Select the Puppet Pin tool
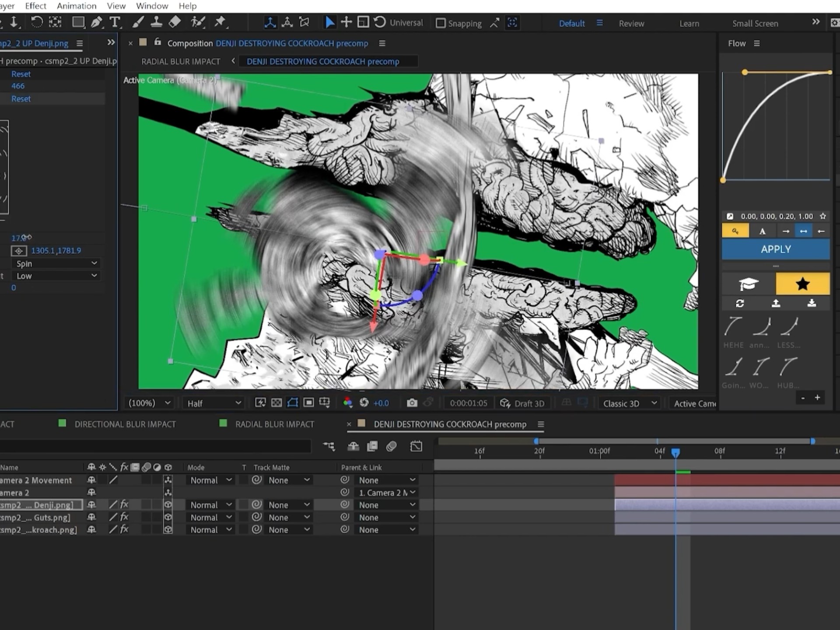This screenshot has width=840, height=630. click(x=220, y=22)
